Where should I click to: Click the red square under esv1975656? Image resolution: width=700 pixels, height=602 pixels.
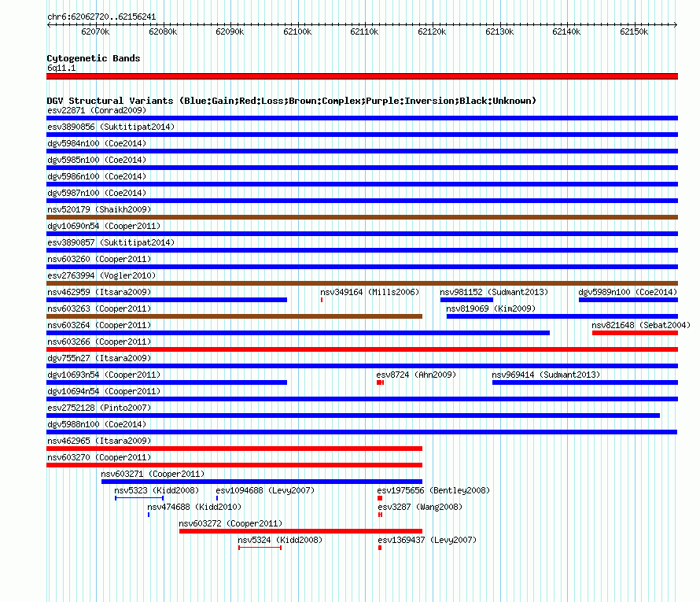(x=380, y=498)
